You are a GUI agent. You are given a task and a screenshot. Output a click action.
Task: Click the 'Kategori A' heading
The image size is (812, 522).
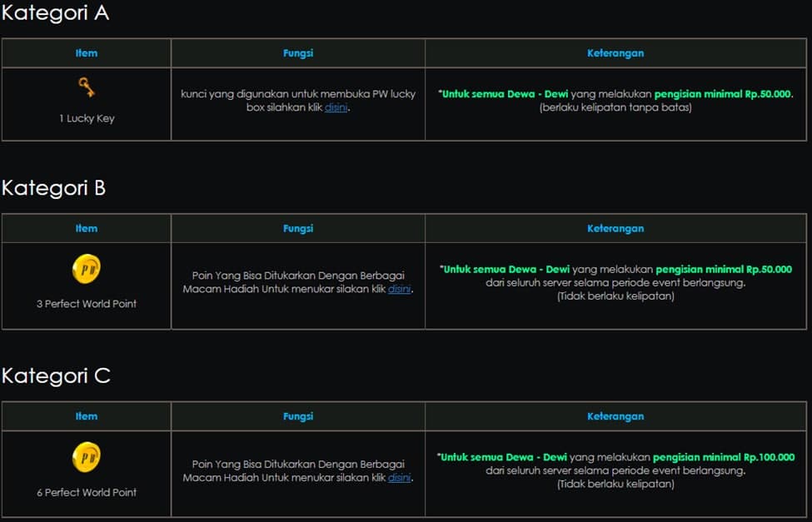[x=55, y=13]
